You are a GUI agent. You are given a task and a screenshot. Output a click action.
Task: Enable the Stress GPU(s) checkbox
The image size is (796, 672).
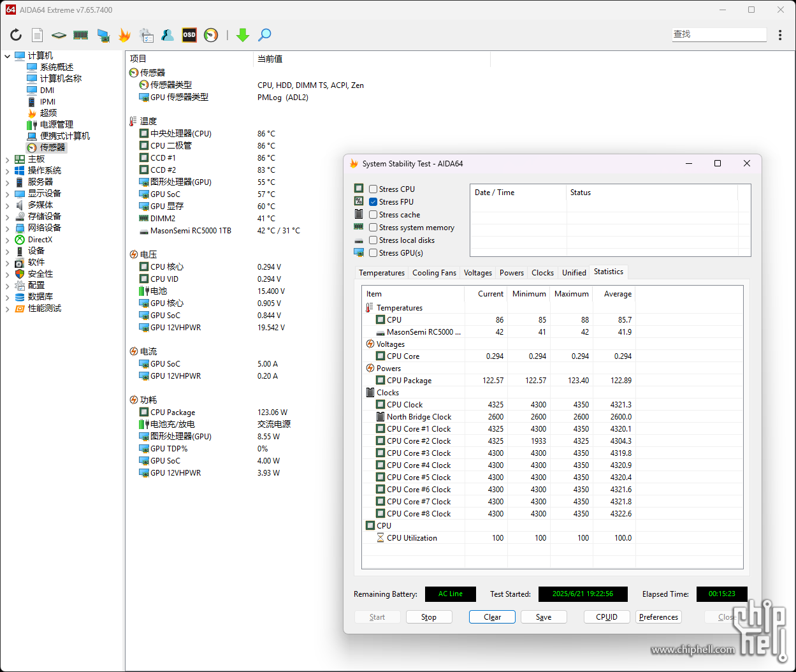point(373,253)
